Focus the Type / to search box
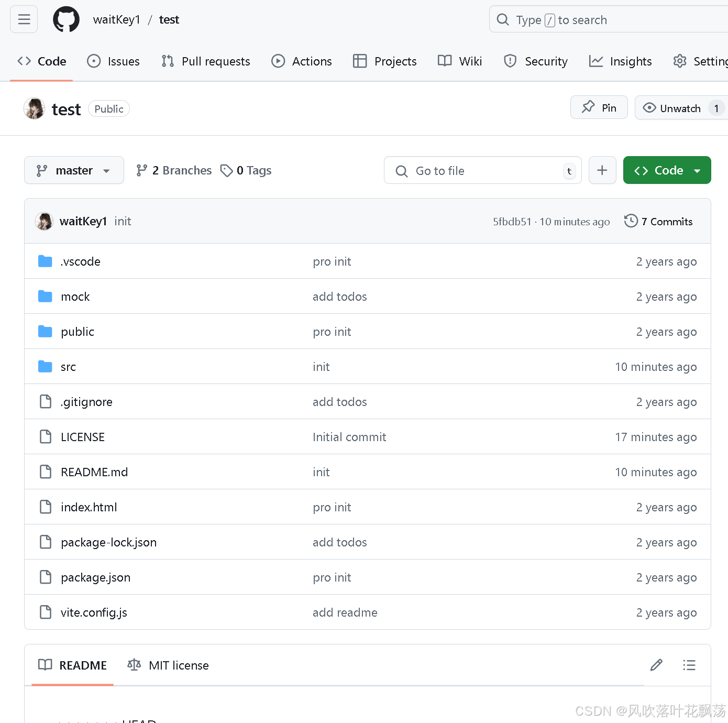This screenshot has height=723, width=728. [x=609, y=20]
